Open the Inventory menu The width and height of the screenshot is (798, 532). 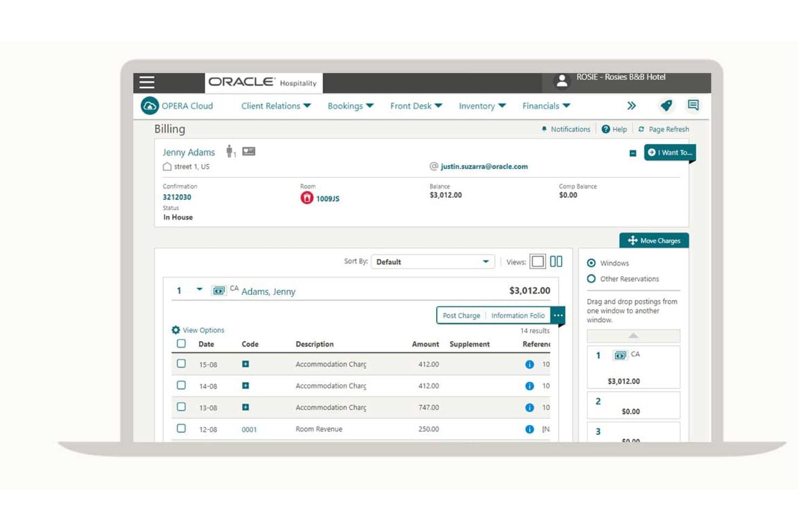(x=482, y=106)
